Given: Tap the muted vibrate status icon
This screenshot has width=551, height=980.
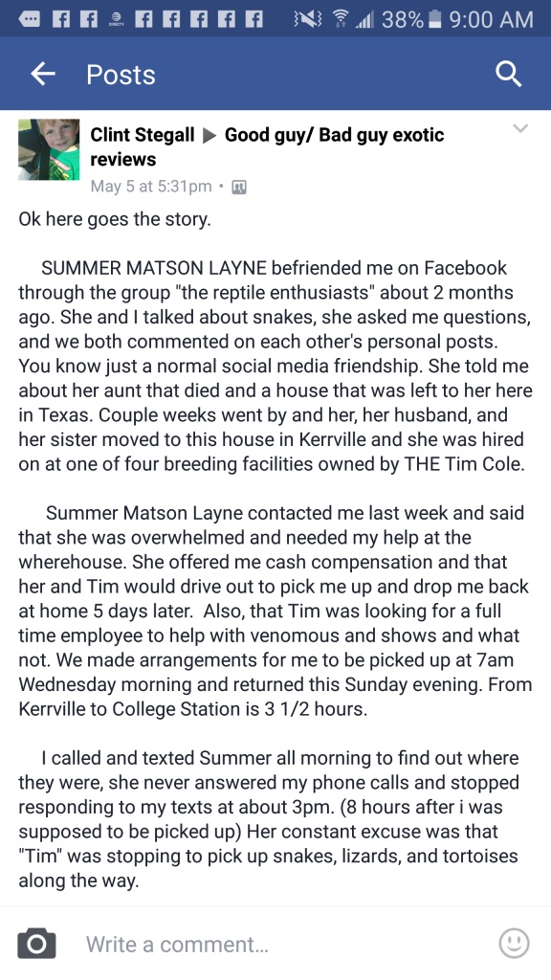Looking at the screenshot, I should click(x=307, y=19).
